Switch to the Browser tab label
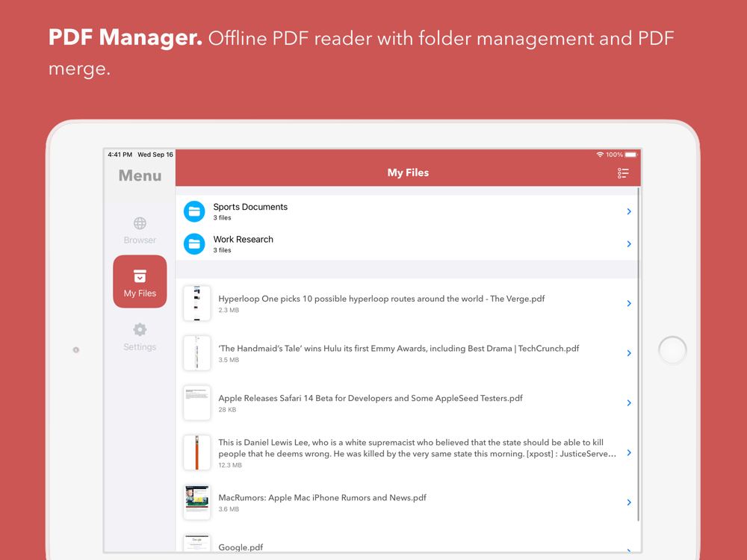The height and width of the screenshot is (560, 747). 140,240
